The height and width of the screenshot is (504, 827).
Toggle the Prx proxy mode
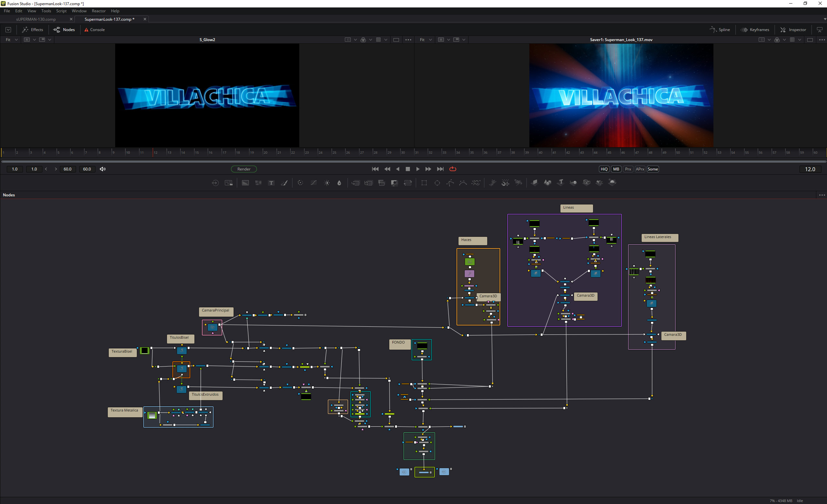point(628,169)
